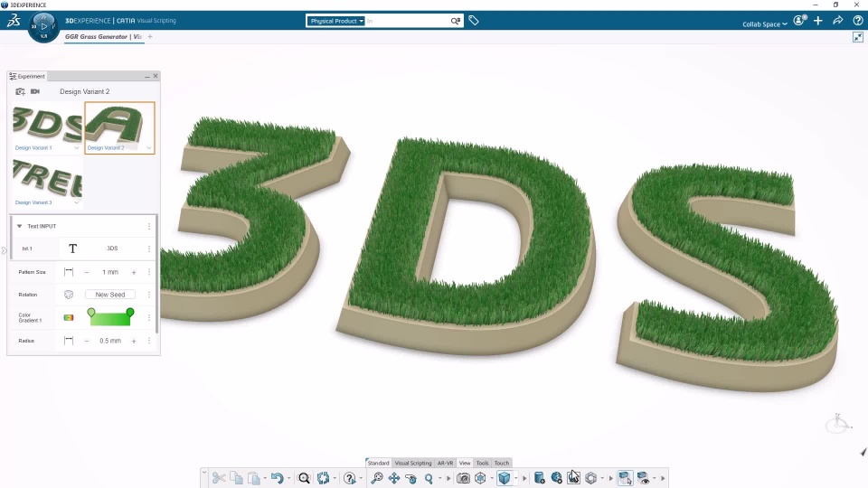Select the right dark green gradient stop

[x=130, y=313]
